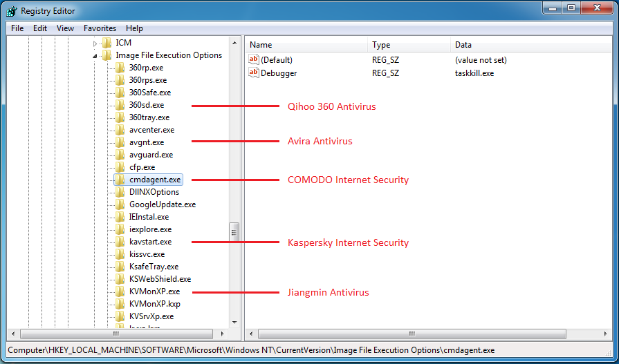Viewport: 619px width, 364px height.
Task: Click the Registry Editor title bar icon
Action: coord(12,11)
